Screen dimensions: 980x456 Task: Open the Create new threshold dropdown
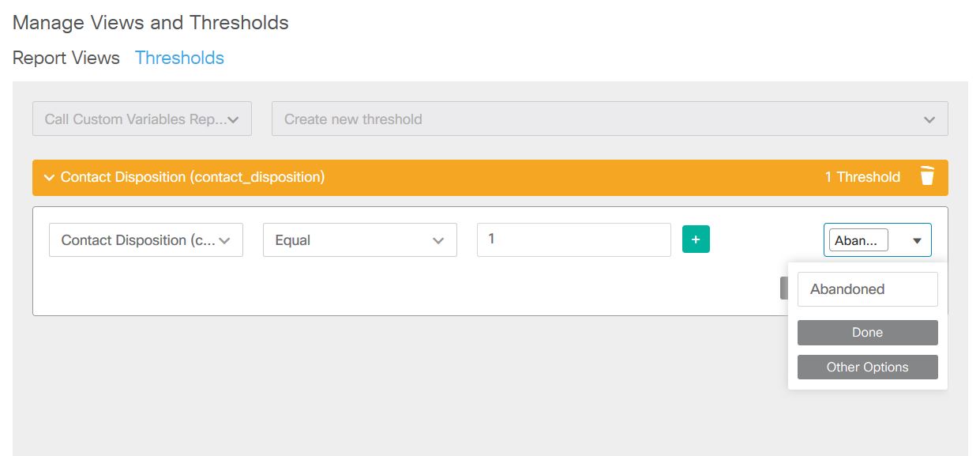608,119
